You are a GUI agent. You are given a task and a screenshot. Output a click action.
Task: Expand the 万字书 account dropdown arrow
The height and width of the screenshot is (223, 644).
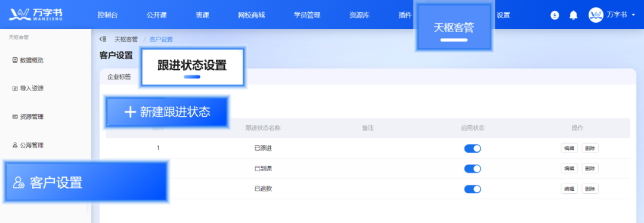633,15
